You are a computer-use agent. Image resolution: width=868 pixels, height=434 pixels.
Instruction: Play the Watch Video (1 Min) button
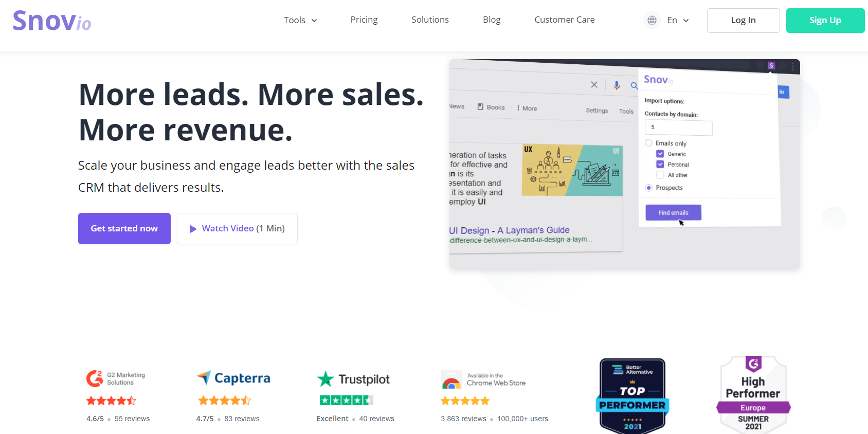237,228
